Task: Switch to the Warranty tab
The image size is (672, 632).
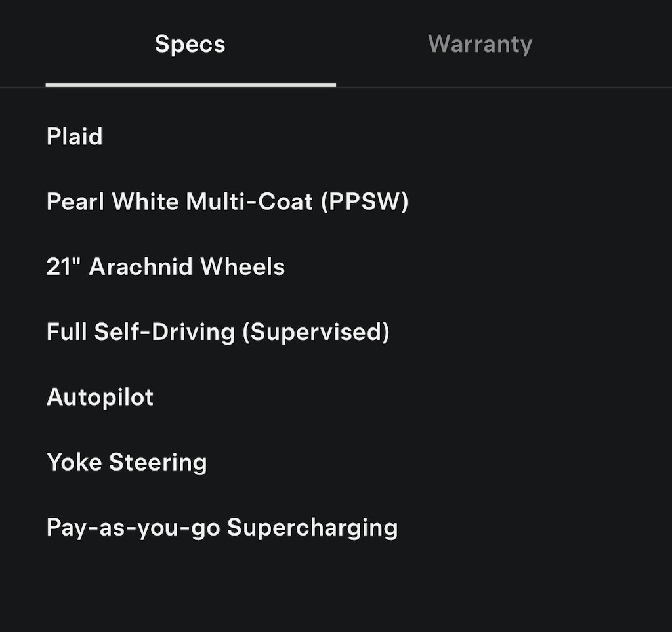Action: (x=480, y=44)
